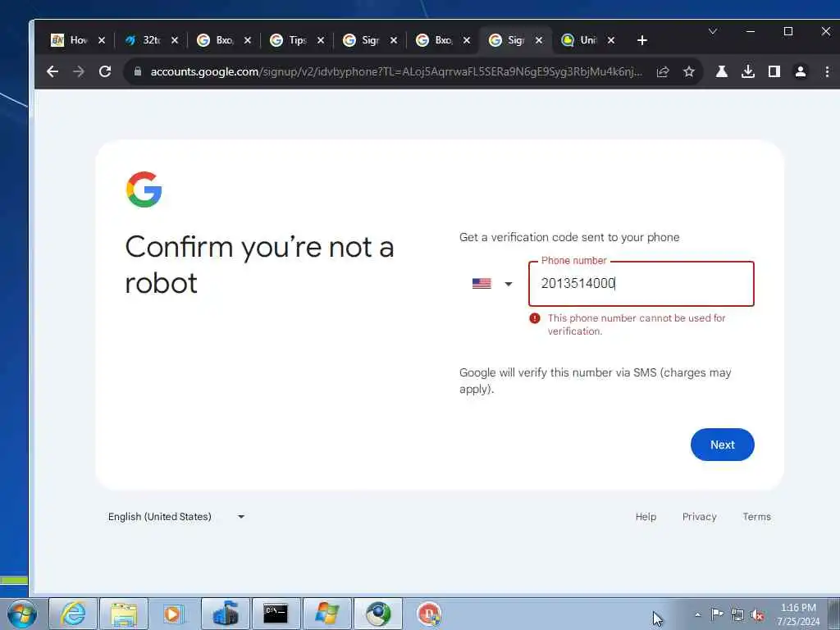Close the 'Uni' tab
Viewport: 840px width, 630px height.
(610, 40)
